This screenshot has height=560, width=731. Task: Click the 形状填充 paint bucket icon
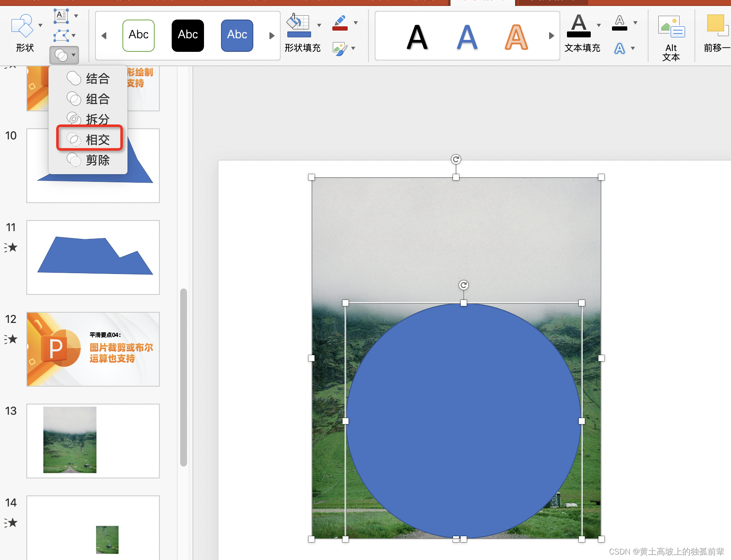point(299,25)
